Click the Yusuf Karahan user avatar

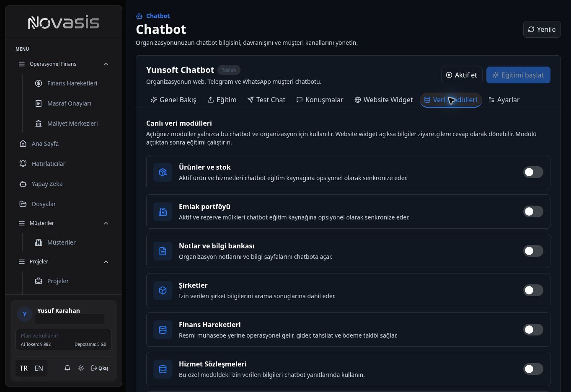point(25,314)
